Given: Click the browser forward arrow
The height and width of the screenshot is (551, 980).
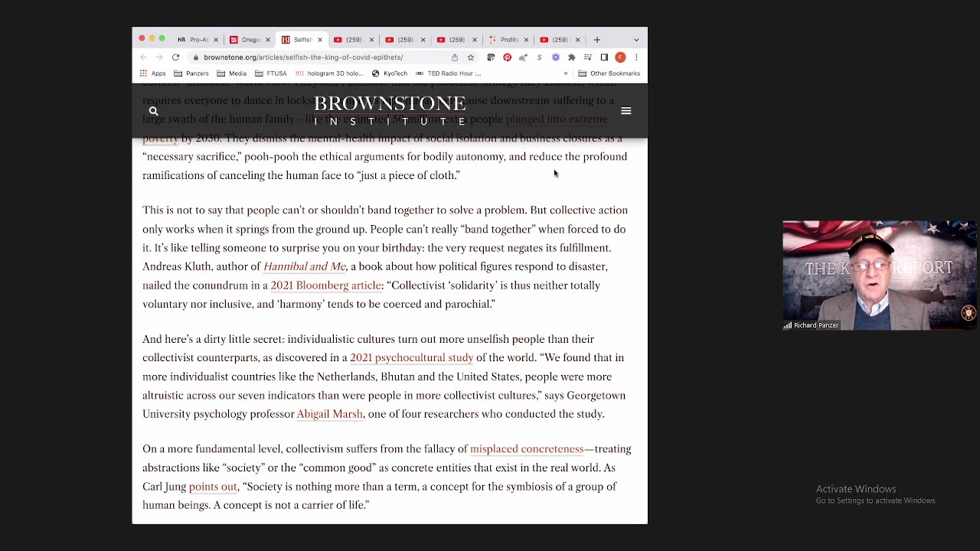Looking at the screenshot, I should pos(159,57).
